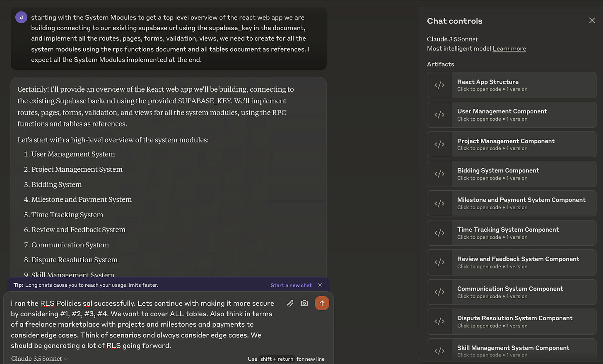Capture a screenshot with the camera icon

coord(304,303)
